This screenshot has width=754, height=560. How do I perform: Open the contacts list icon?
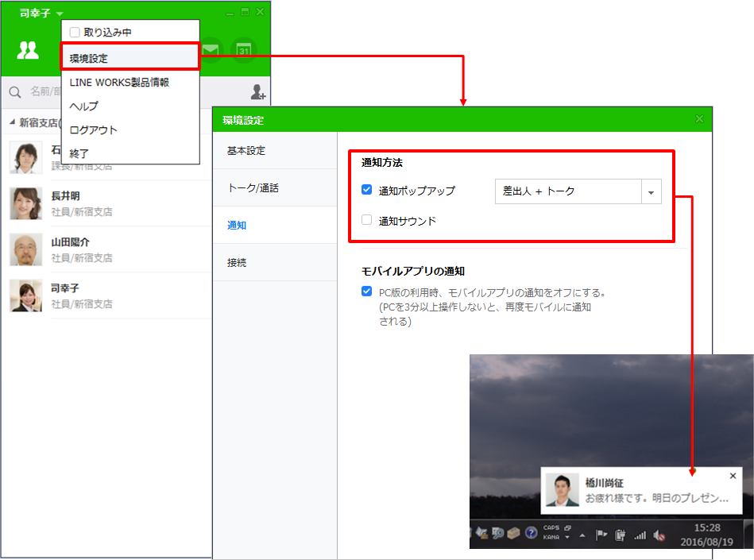coord(28,51)
